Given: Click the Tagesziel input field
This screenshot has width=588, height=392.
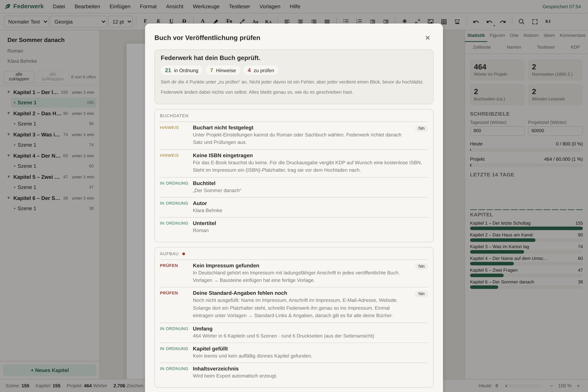Looking at the screenshot, I should click(x=497, y=131).
